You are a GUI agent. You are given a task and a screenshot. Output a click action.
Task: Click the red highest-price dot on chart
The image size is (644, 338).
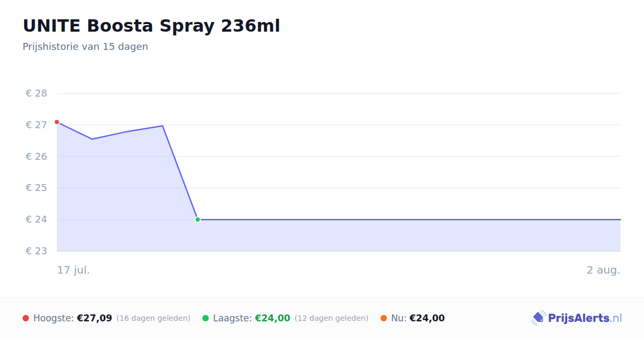coord(57,122)
